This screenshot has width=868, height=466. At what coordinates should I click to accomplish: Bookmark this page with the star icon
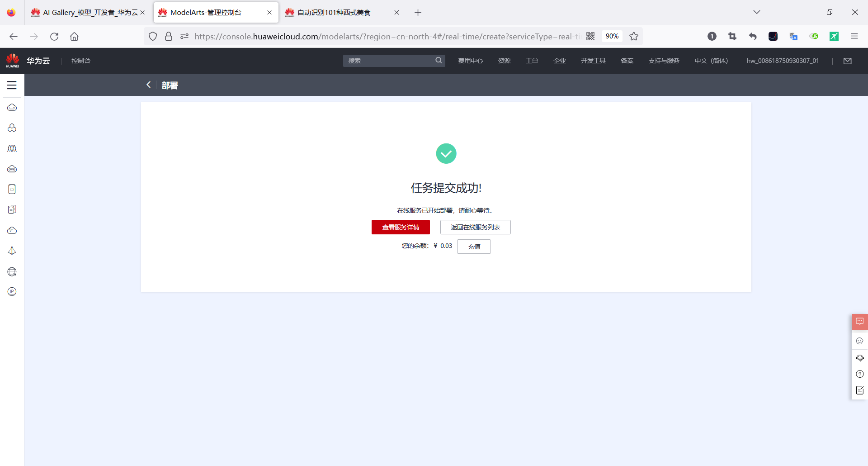tap(634, 36)
